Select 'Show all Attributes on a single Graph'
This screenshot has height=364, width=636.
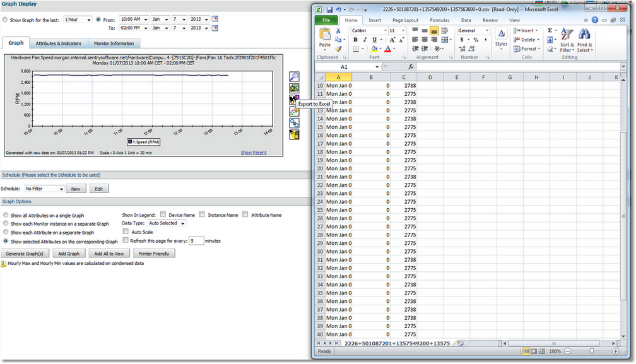click(x=6, y=215)
